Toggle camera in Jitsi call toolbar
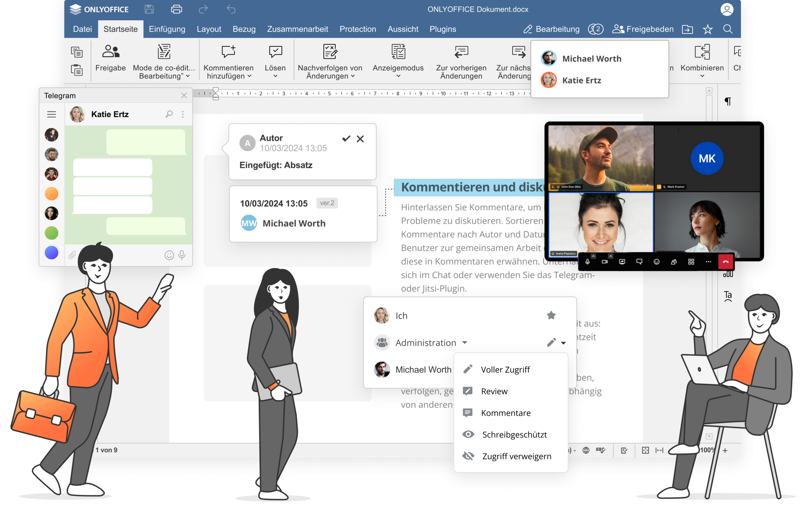Viewport: 812px width, 518px height. click(x=605, y=262)
